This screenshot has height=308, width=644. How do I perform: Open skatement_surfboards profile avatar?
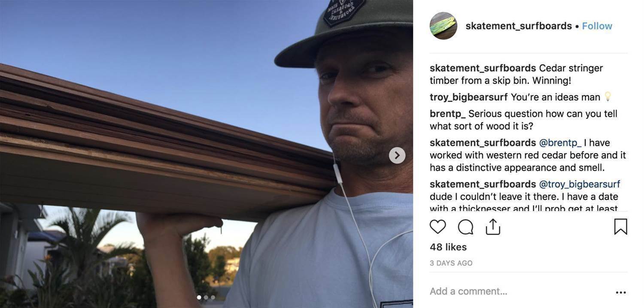pos(443,26)
